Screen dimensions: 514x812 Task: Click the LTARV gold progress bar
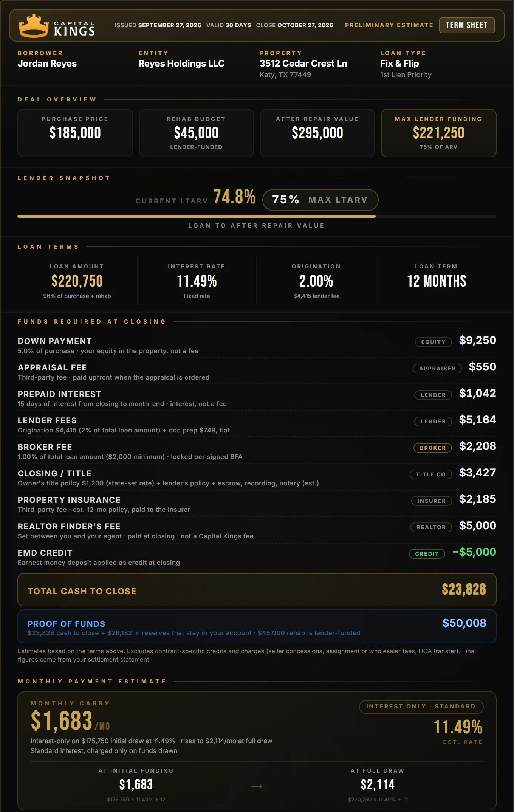[x=197, y=216]
